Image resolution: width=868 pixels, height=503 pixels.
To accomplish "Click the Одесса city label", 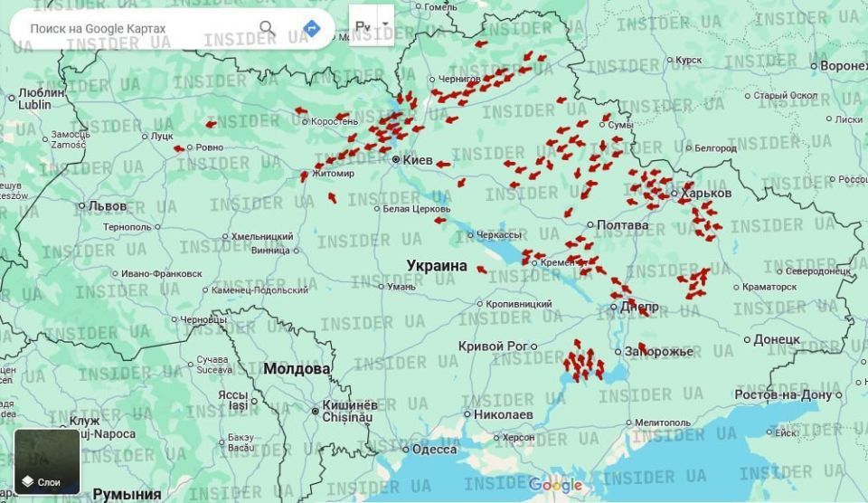I will (434, 450).
